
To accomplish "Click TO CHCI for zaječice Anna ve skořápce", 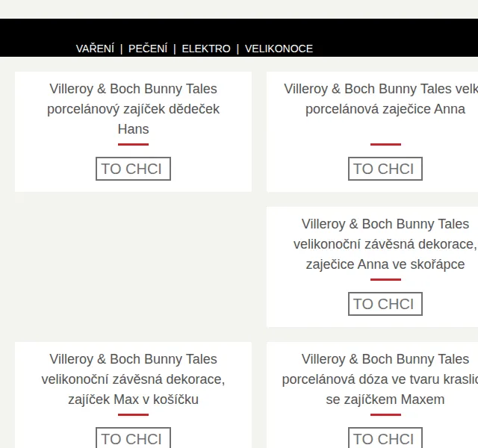I will click(385, 304).
